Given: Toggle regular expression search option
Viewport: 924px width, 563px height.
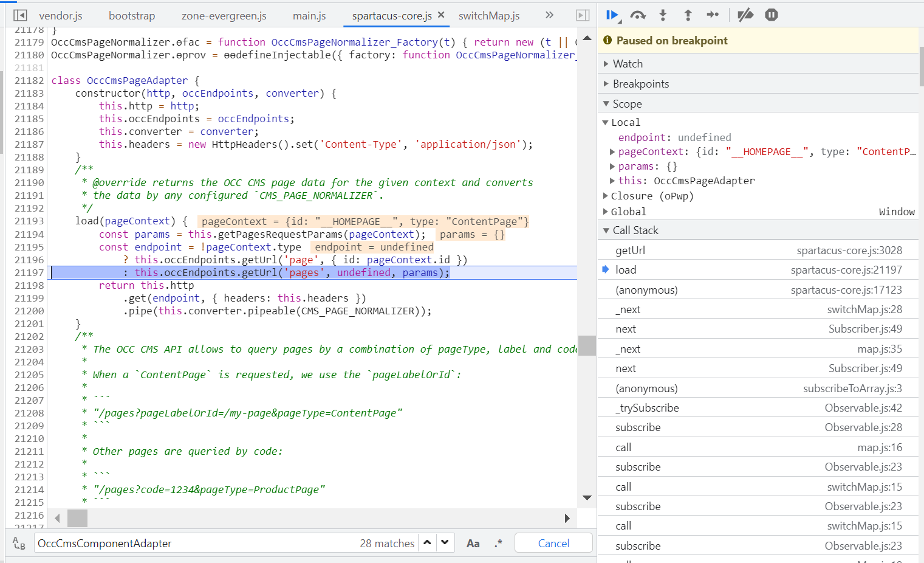Looking at the screenshot, I should [499, 544].
